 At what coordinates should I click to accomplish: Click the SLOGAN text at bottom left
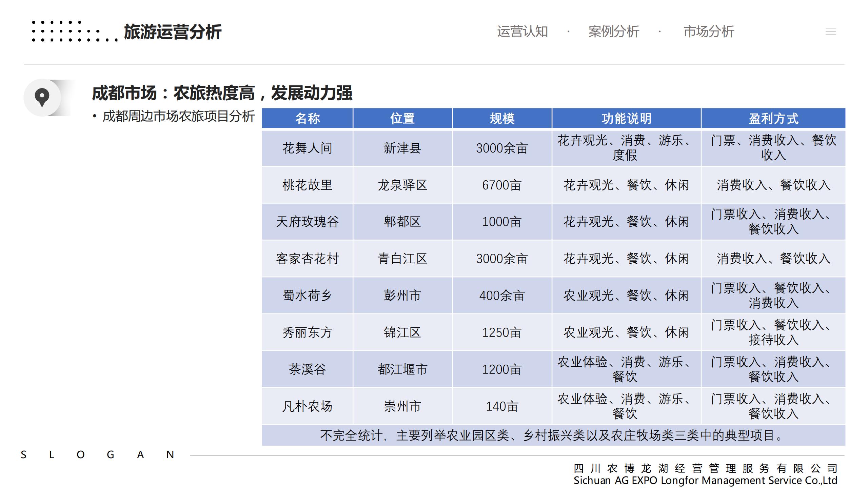point(97,454)
